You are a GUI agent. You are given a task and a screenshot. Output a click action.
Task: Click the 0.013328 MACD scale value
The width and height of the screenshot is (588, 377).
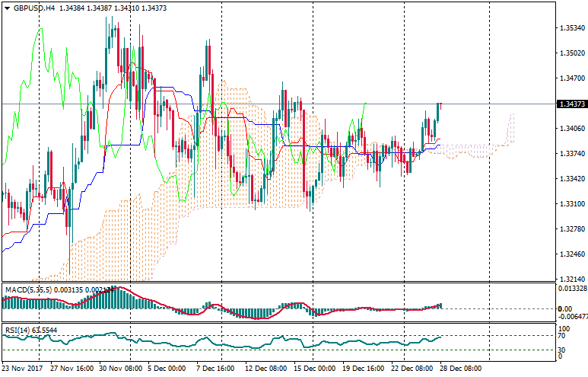572,289
